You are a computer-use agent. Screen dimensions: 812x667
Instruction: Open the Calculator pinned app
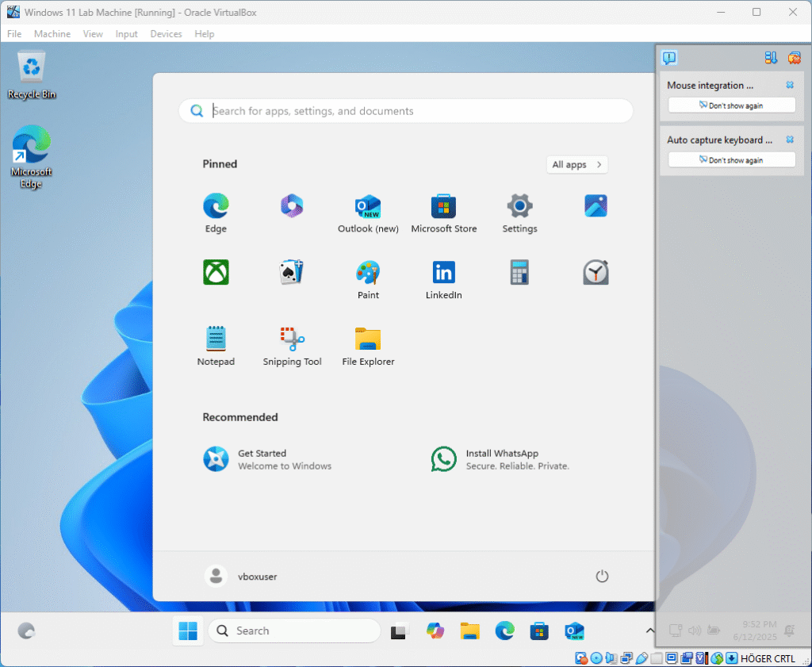520,272
